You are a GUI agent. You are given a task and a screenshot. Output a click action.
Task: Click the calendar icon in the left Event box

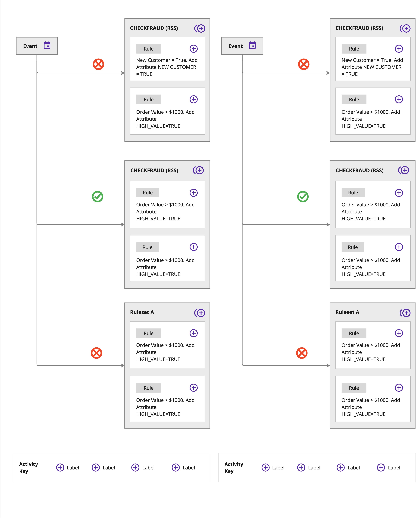click(x=47, y=45)
